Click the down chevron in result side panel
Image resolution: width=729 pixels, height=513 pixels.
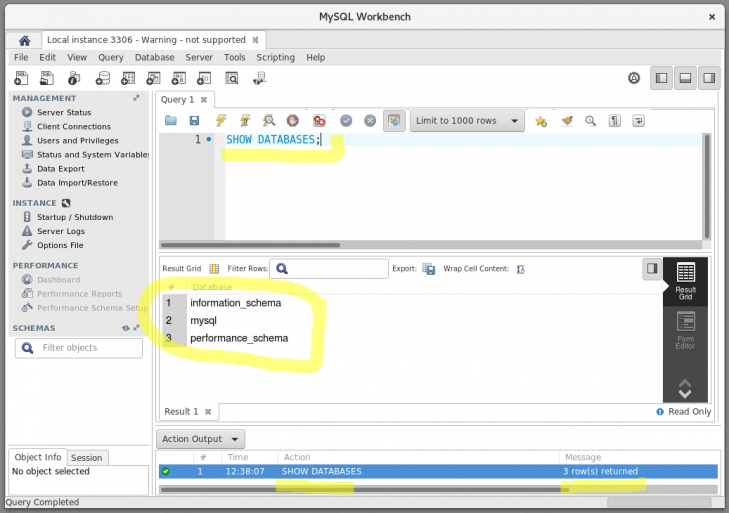tap(685, 393)
